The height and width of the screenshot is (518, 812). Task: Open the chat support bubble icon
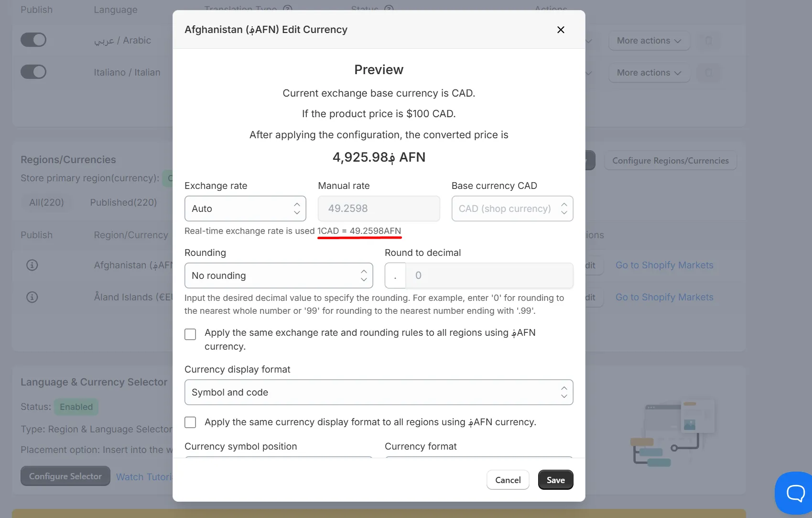(795, 493)
